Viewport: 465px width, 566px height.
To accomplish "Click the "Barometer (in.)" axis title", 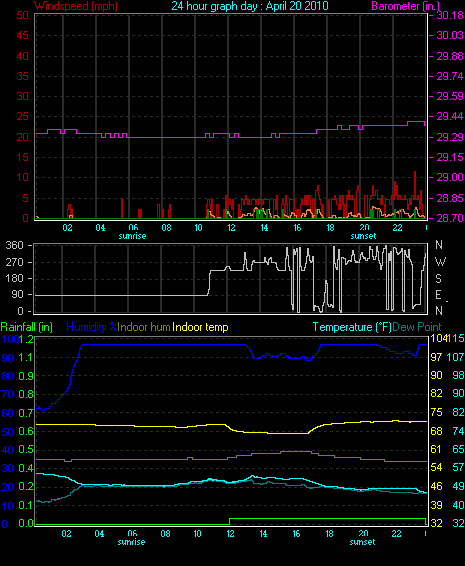I will (x=405, y=6).
